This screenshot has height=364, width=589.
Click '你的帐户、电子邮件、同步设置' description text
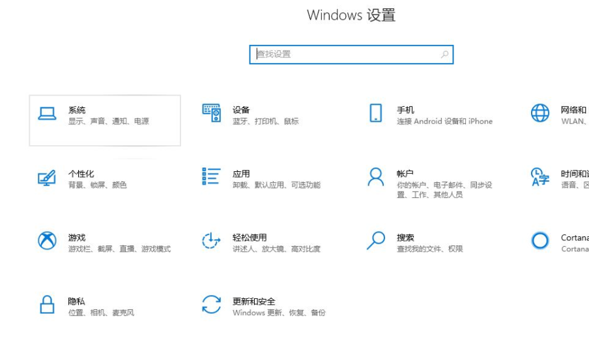click(x=444, y=190)
